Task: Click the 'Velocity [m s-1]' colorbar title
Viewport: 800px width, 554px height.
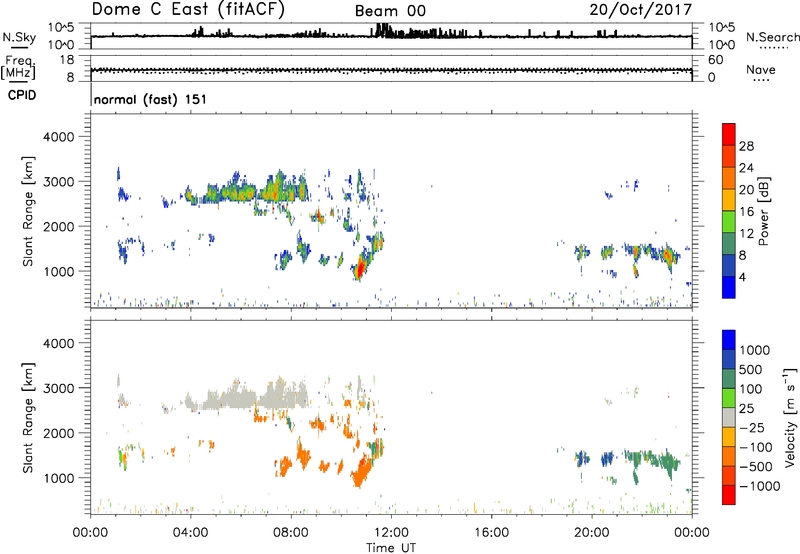Action: click(x=790, y=417)
